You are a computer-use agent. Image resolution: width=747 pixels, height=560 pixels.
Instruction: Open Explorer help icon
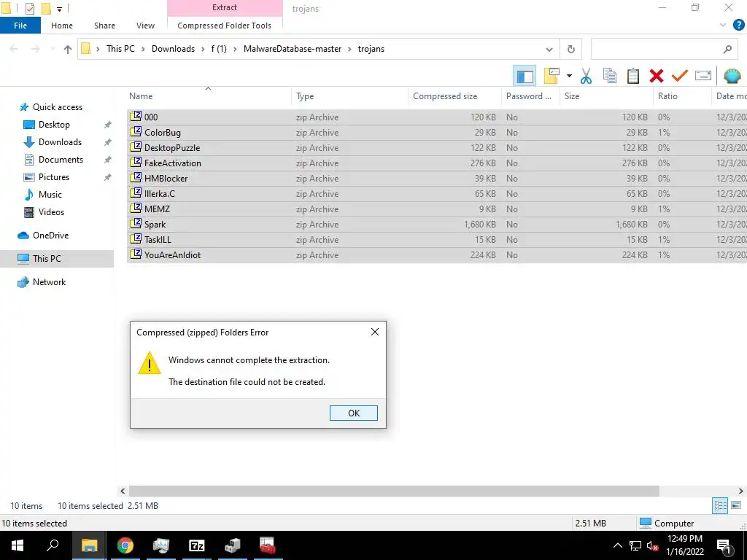point(738,25)
